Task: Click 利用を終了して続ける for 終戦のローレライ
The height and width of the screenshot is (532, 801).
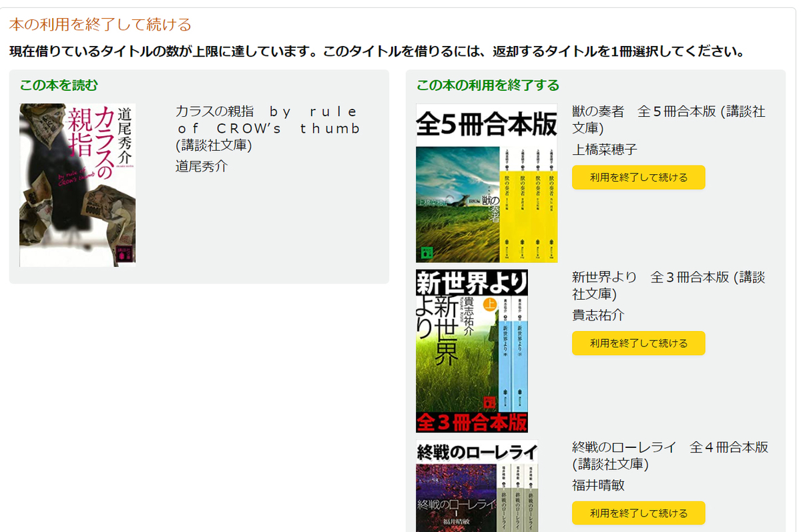Action: coord(638,513)
